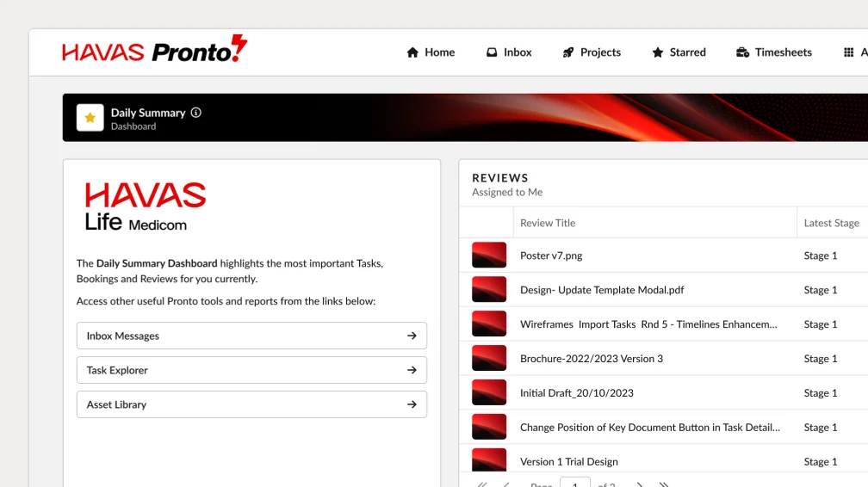
Task: Click Stage 1 in the Initial Draft_20/10/2023 row
Action: [x=821, y=393]
